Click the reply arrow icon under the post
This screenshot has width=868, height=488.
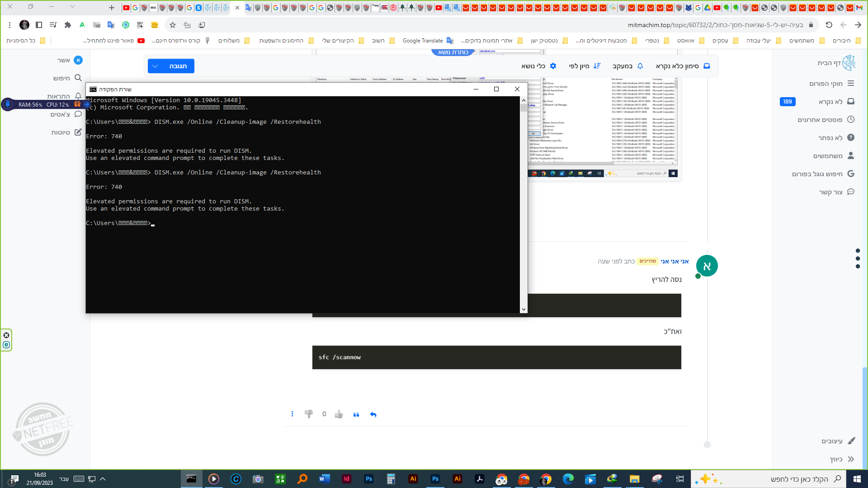point(373,414)
